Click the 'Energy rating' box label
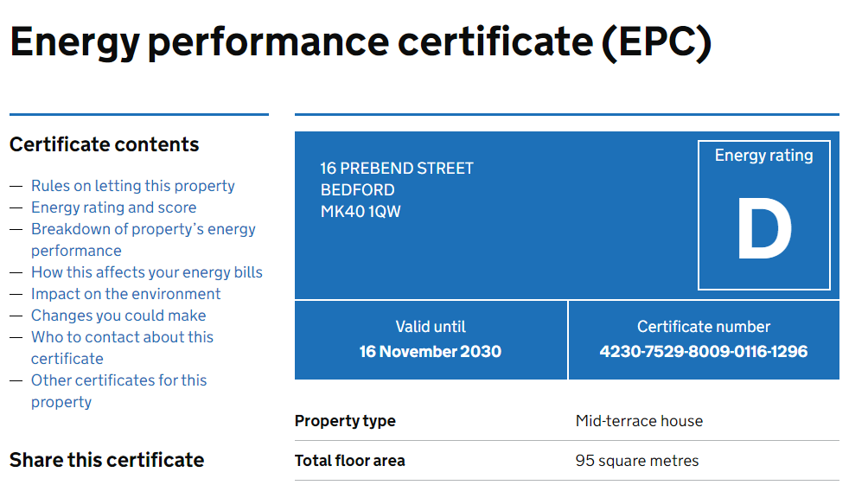Image resolution: width=868 pixels, height=485 pixels. pos(764,156)
